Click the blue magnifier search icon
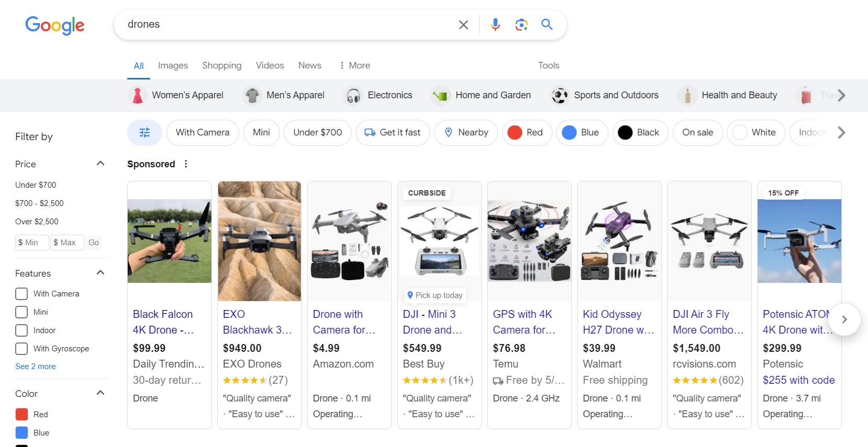This screenshot has width=868, height=447. click(x=547, y=25)
